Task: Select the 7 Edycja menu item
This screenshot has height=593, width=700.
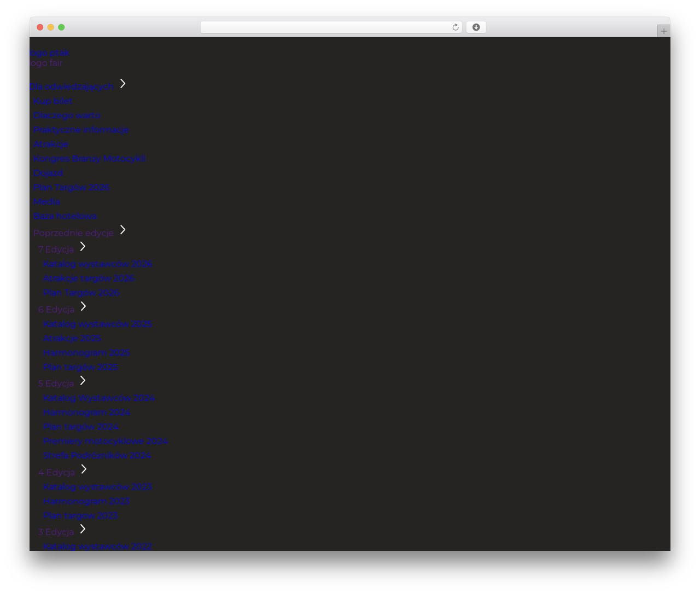Action: [x=56, y=249]
